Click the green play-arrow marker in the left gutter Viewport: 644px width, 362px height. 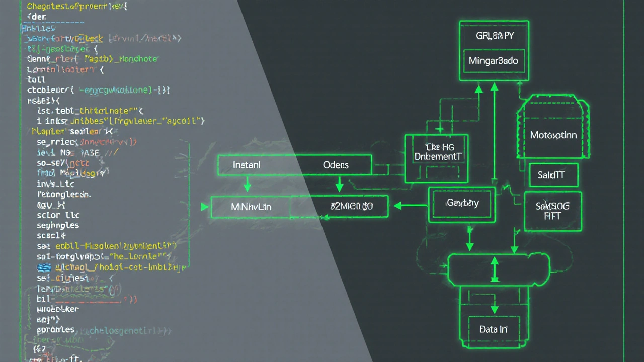pyautogui.click(x=204, y=207)
